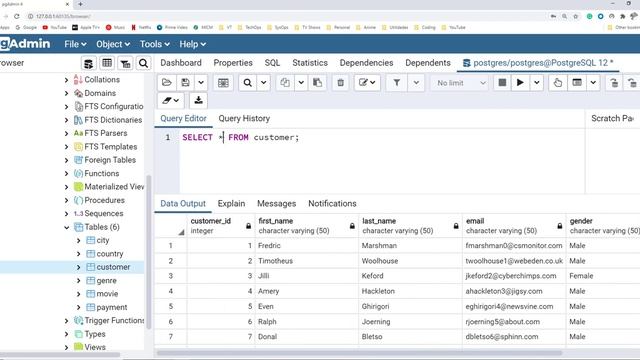Viewport: 640px width, 360px height.
Task: Open the No limit rows combo box
Action: pos(460,83)
